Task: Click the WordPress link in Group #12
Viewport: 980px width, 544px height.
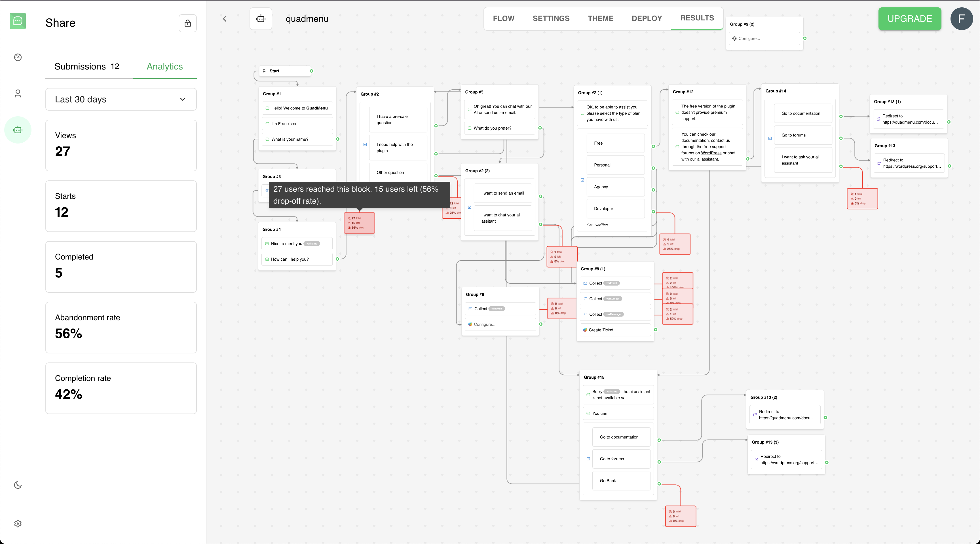Action: click(x=711, y=153)
